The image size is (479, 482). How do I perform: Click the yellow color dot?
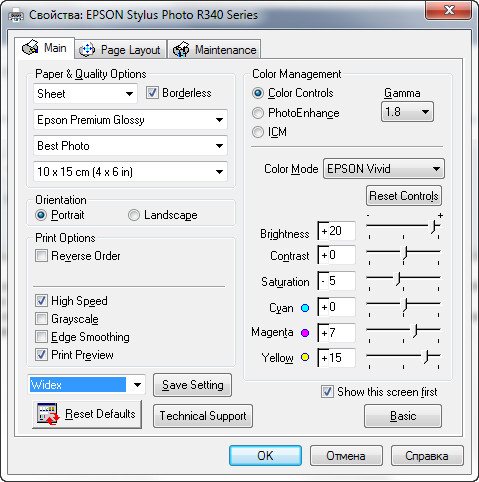pos(305,357)
